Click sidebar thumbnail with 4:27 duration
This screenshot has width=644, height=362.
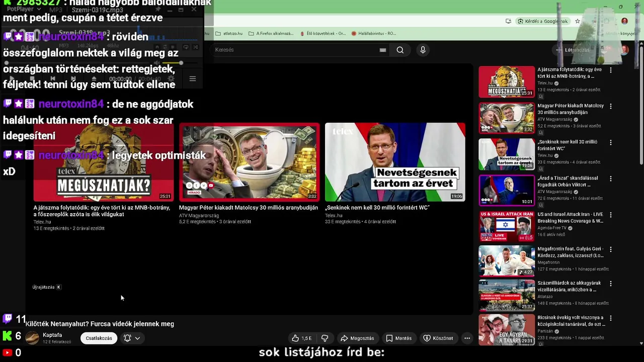point(507,261)
